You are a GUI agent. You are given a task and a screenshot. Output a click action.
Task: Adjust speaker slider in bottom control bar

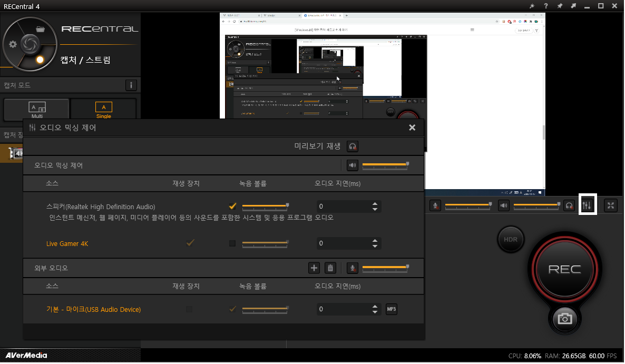coord(536,205)
